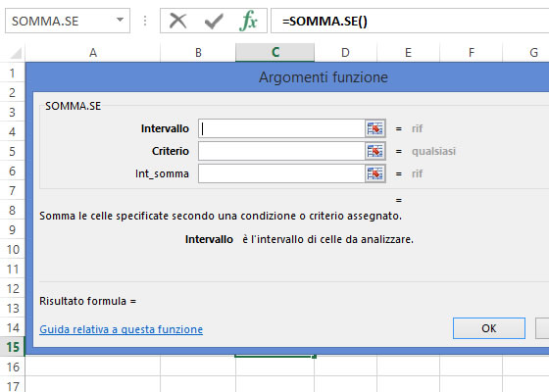Select the column B header

click(x=198, y=53)
